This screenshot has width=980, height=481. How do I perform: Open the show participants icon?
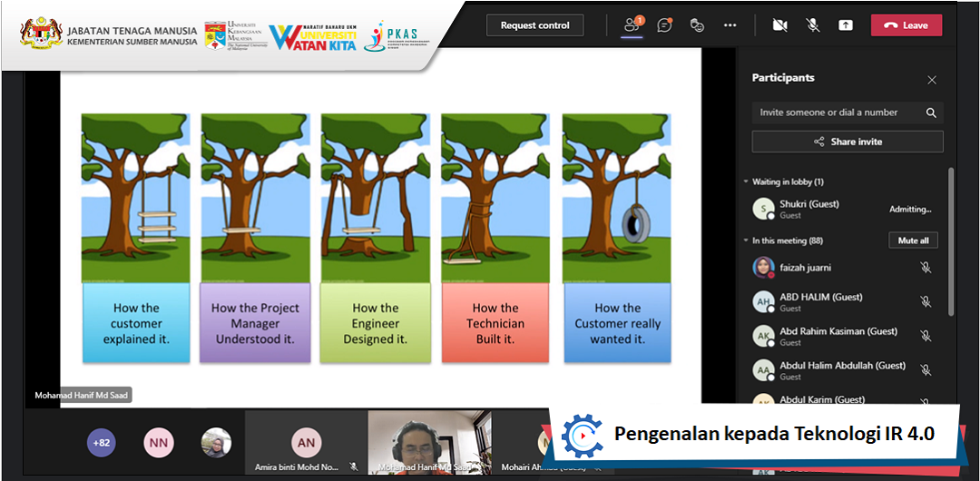click(632, 25)
